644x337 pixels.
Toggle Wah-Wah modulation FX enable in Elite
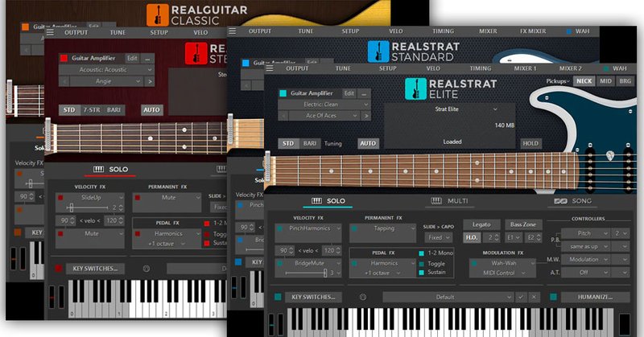tap(474, 264)
